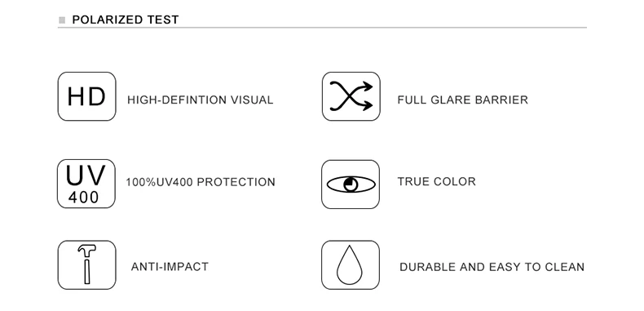Click the TRUE COLOR label
Viewport: 644px width, 311px height.
[x=437, y=181]
